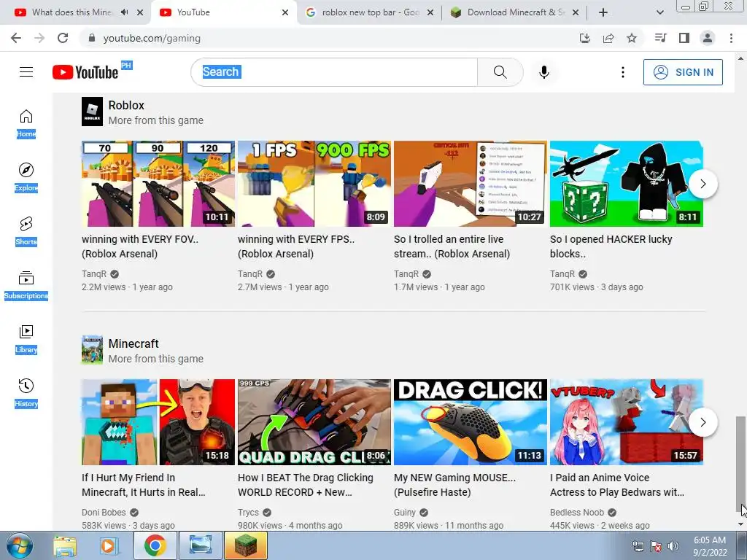This screenshot has width=747, height=560.
Task: Open Library in the sidebar
Action: coord(26,339)
